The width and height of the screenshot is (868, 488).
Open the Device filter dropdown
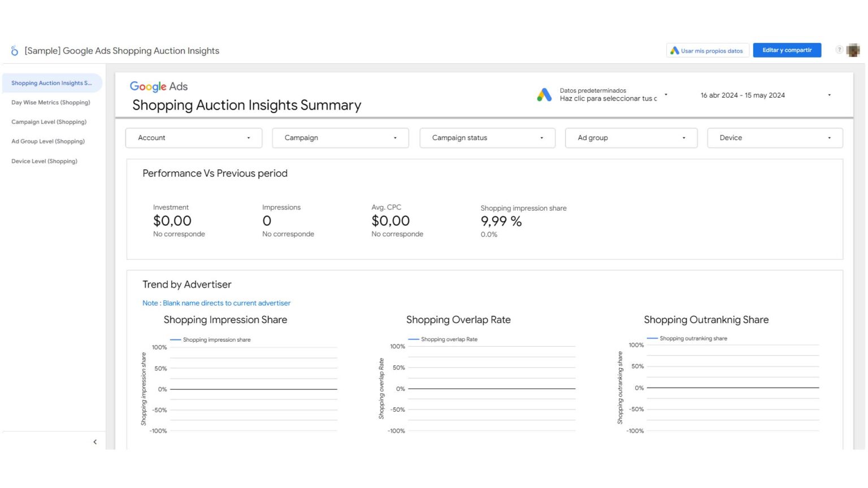[775, 138]
